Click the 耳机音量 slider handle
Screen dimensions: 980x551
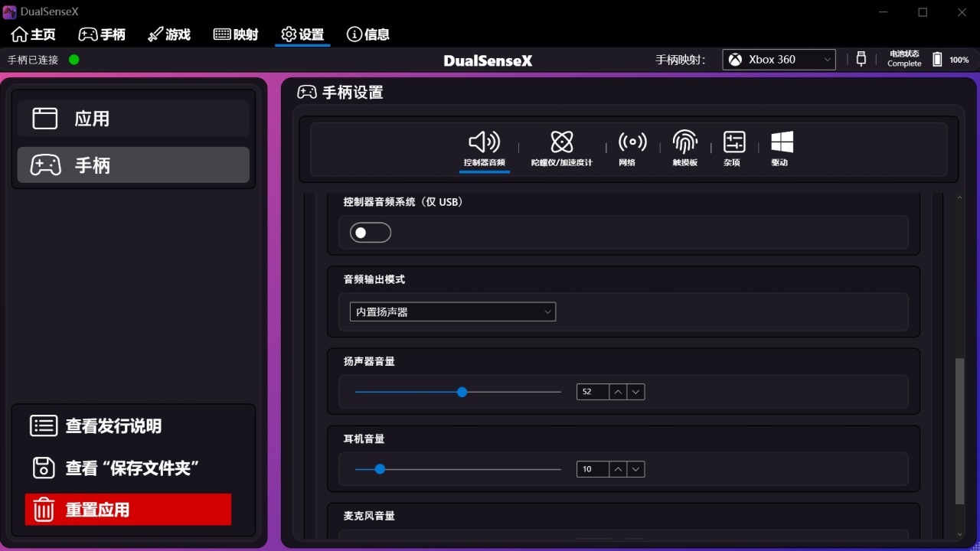(380, 469)
